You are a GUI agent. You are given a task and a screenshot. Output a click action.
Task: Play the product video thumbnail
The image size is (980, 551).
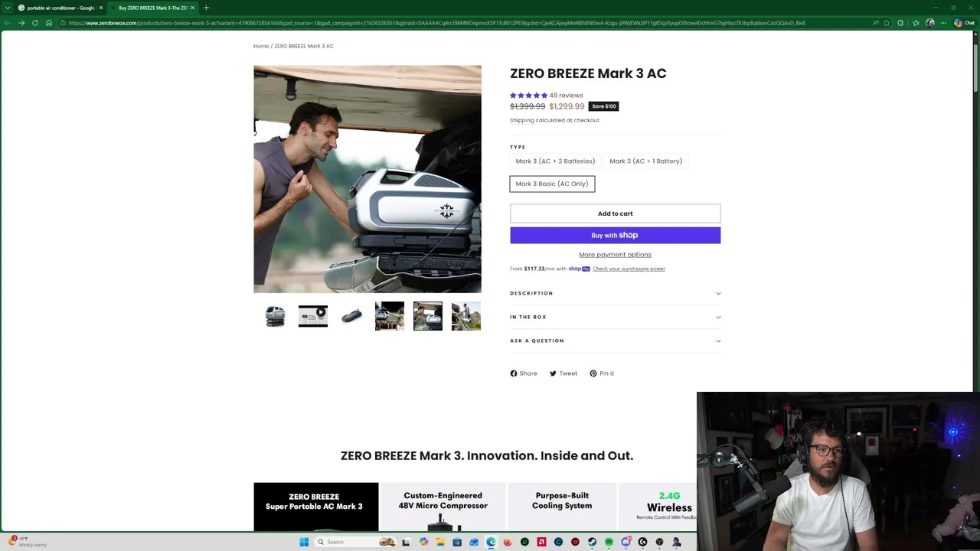[x=313, y=316]
